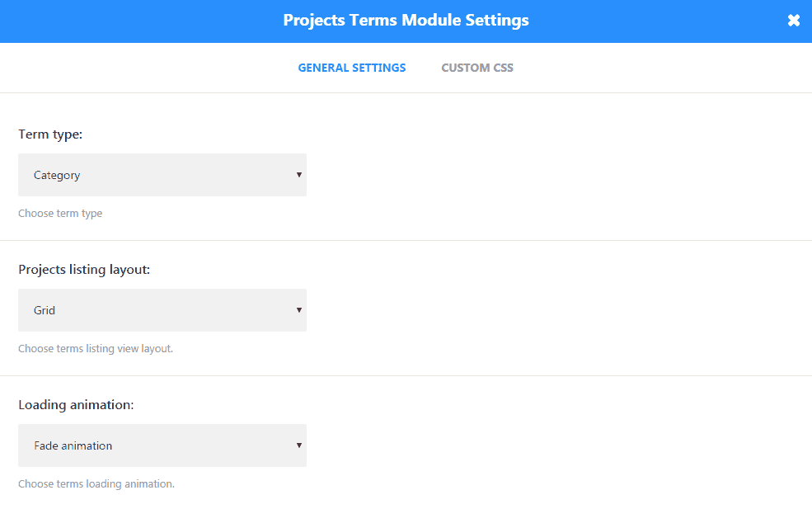Close the Projects Terms Module Settings dialog
The image size is (812, 509).
tap(793, 21)
